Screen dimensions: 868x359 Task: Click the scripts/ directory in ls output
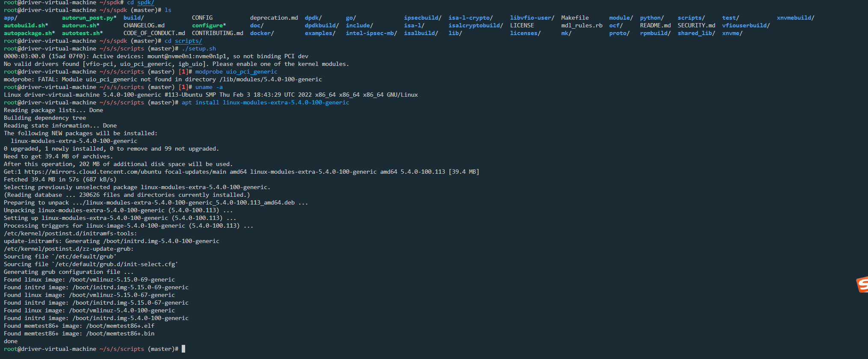[691, 18]
